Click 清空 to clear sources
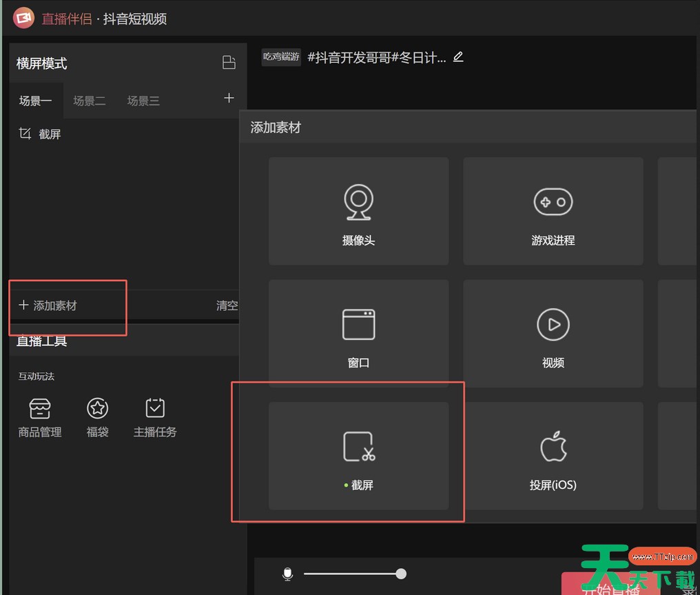Screen dimensions: 700x595 (227, 305)
